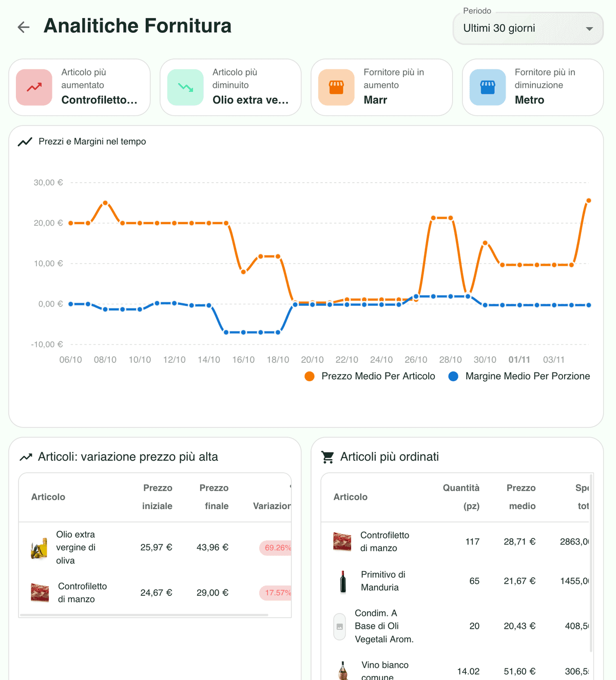Toggle the Prezzo Medio Per Articolo legend series
Viewport: 616px width, 680px height.
point(370,376)
